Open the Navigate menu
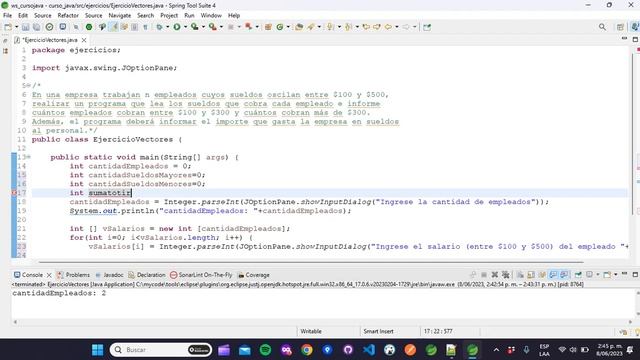 pyautogui.click(x=120, y=16)
